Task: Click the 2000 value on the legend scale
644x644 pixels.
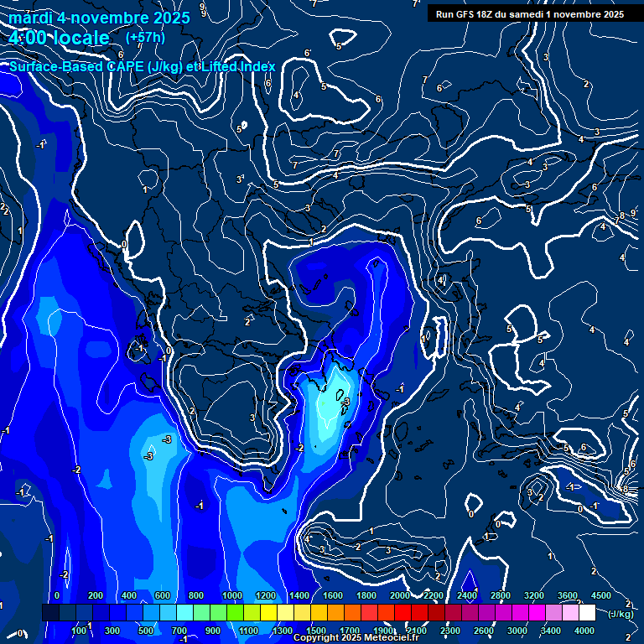Action: tap(399, 595)
